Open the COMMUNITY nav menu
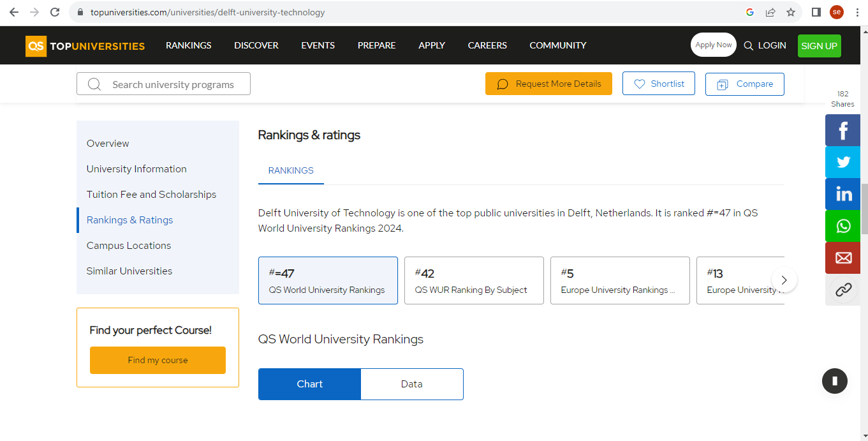Viewport: 868px width, 441px height. click(x=558, y=45)
